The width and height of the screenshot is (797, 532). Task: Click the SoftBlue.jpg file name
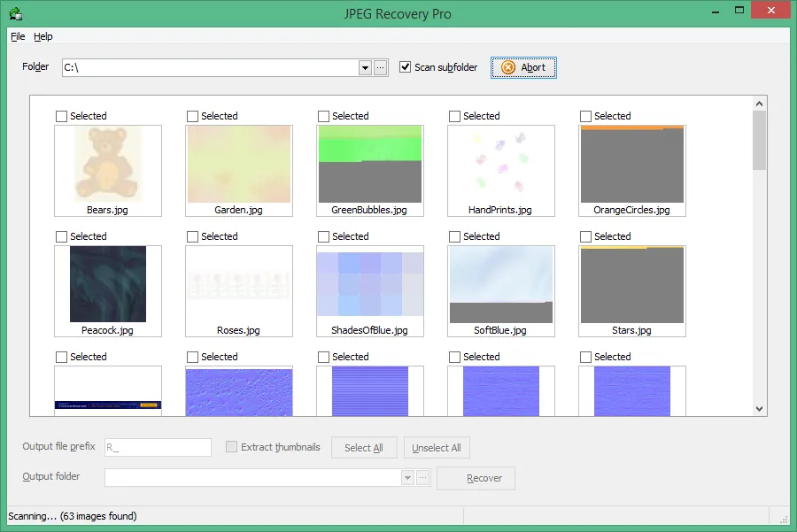500,330
